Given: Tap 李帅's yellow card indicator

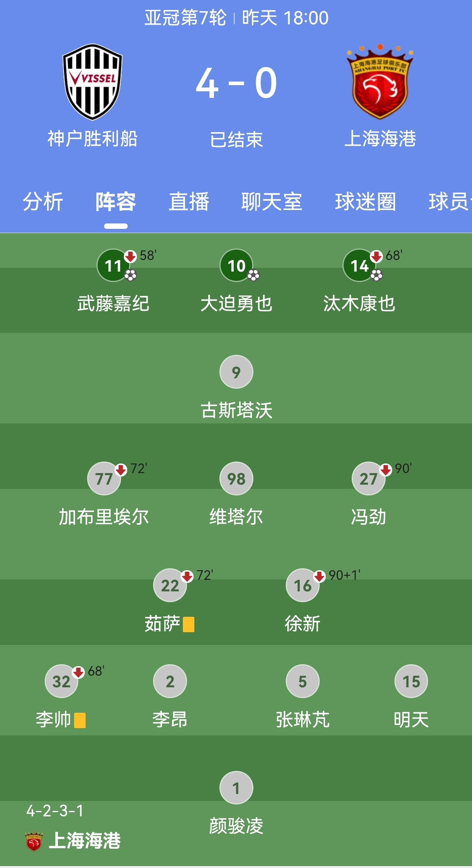Looking at the screenshot, I should [80, 720].
